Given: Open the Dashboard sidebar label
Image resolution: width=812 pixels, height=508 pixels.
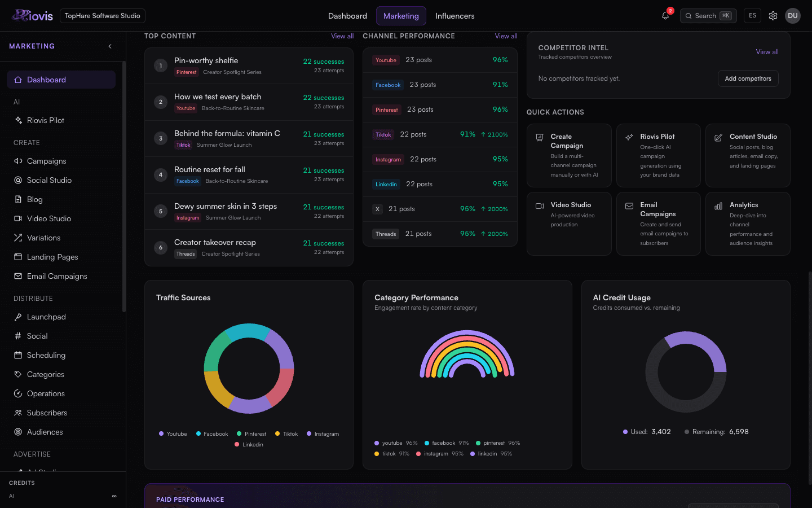Looking at the screenshot, I should click(46, 80).
